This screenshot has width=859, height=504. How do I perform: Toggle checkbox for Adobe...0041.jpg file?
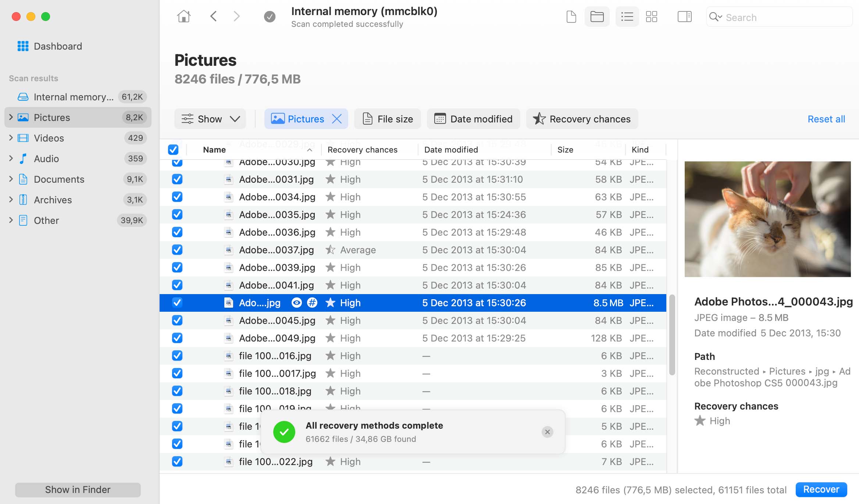pos(177,285)
